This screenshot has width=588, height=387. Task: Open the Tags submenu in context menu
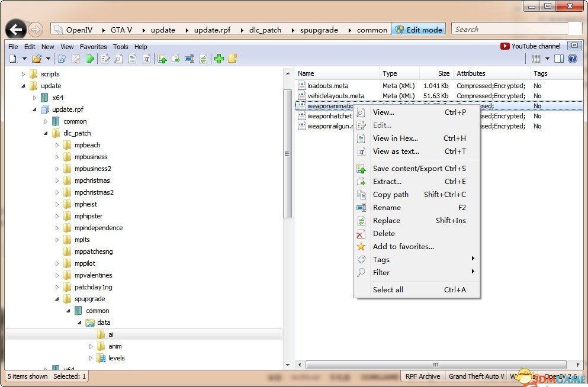pyautogui.click(x=416, y=260)
